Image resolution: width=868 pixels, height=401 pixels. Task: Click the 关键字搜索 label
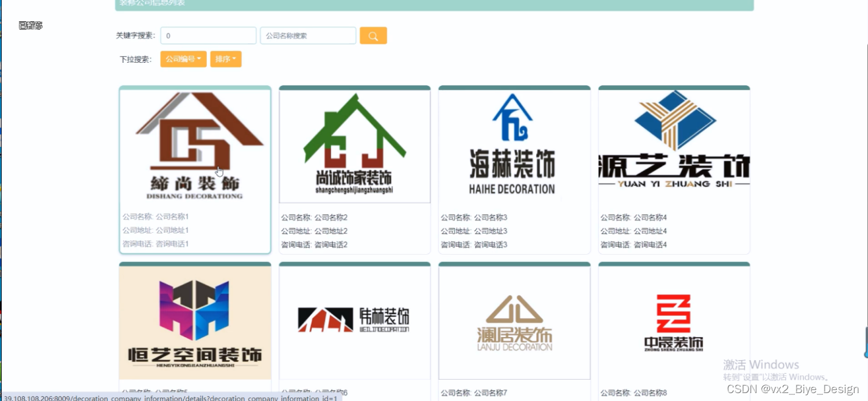point(136,36)
